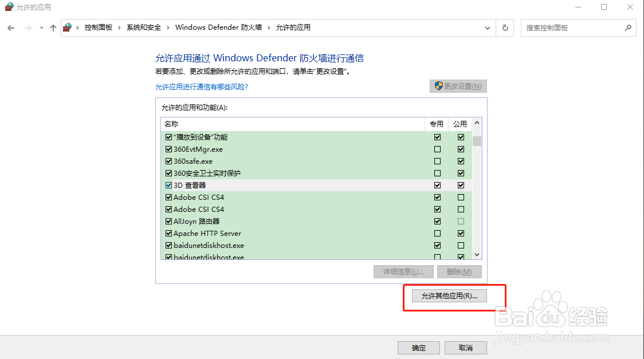Click 详细信息(L)... button
This screenshot has height=359, width=644.
click(404, 271)
